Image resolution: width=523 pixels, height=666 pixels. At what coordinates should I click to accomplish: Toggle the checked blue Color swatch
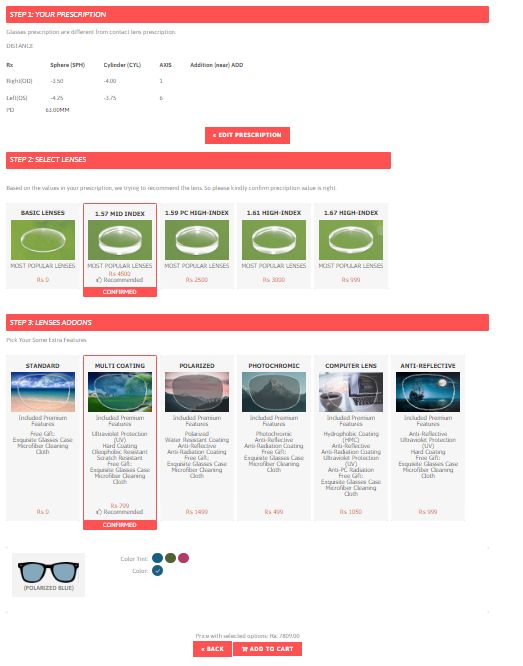[158, 571]
